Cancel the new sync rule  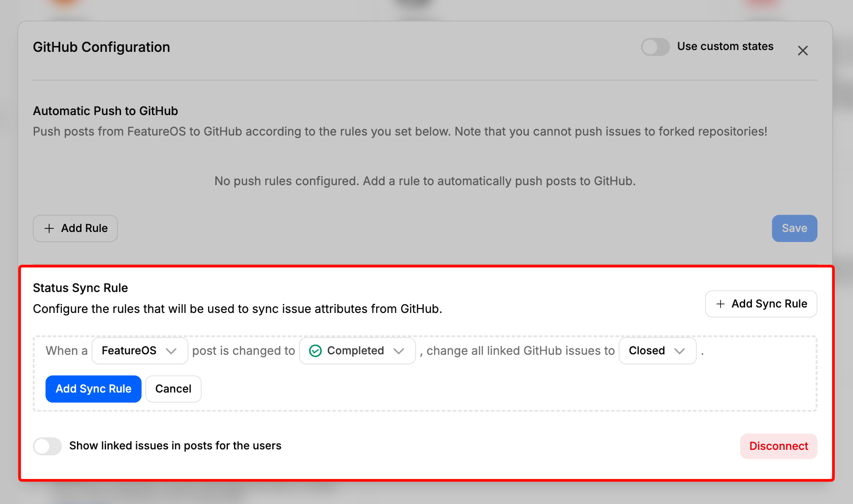(x=173, y=389)
